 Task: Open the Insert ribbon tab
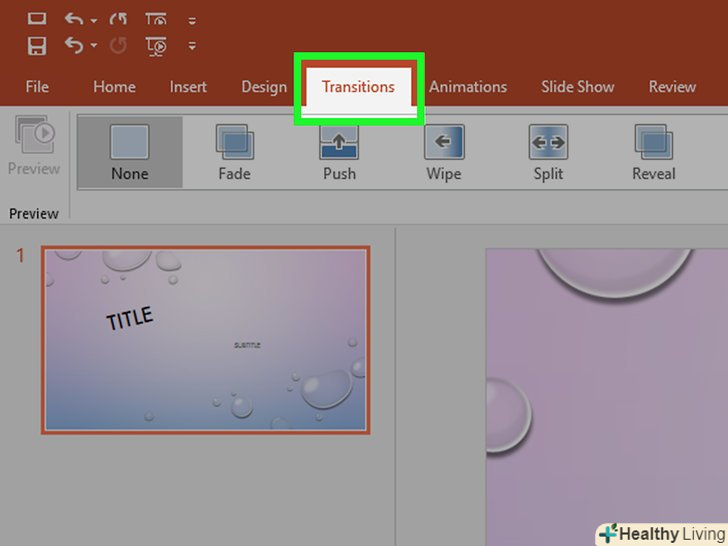click(x=188, y=87)
